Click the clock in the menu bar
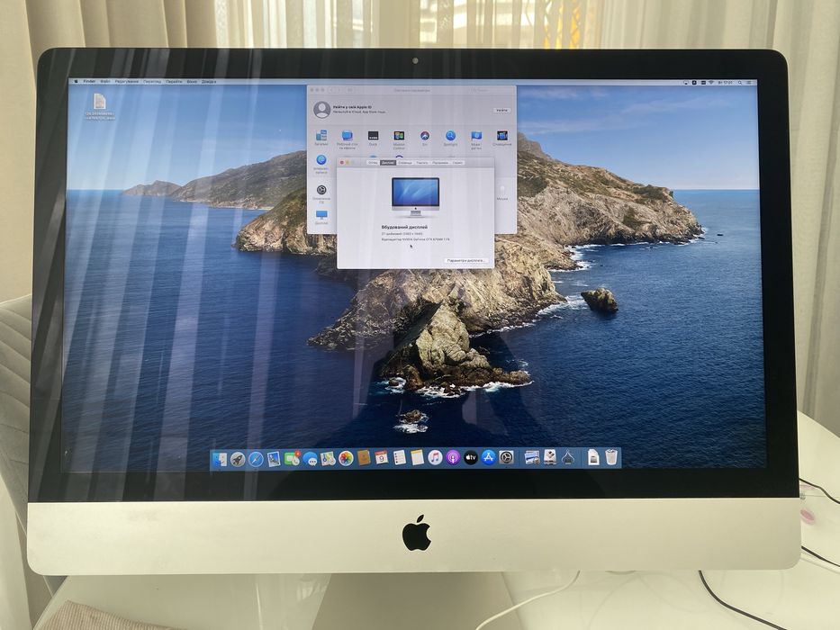 tap(726, 83)
